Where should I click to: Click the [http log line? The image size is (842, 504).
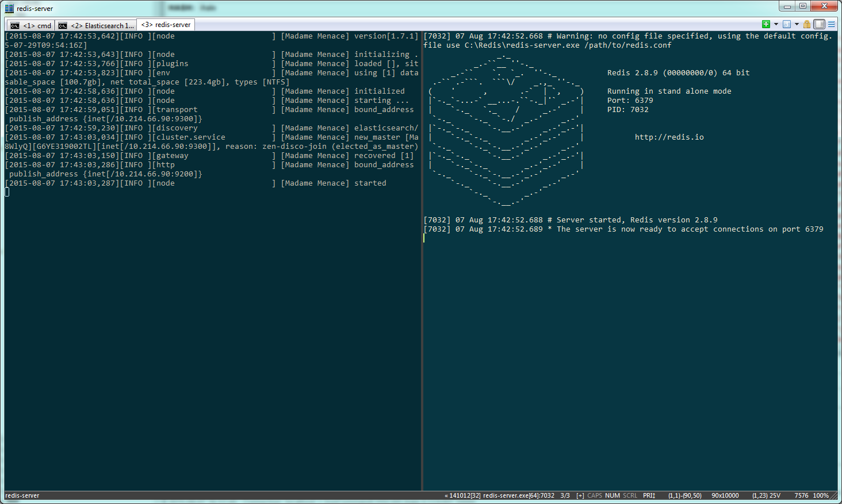pyautogui.click(x=209, y=165)
